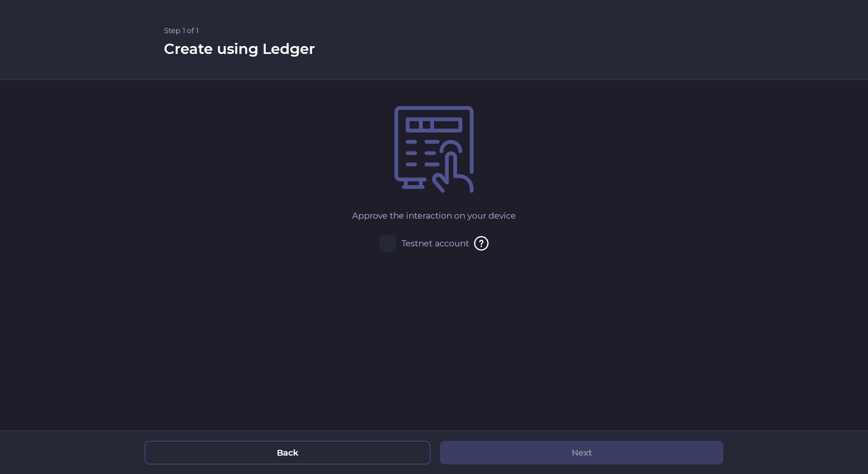Click the monitor stand in the device graphic
The image size is (868, 474).
tap(413, 185)
